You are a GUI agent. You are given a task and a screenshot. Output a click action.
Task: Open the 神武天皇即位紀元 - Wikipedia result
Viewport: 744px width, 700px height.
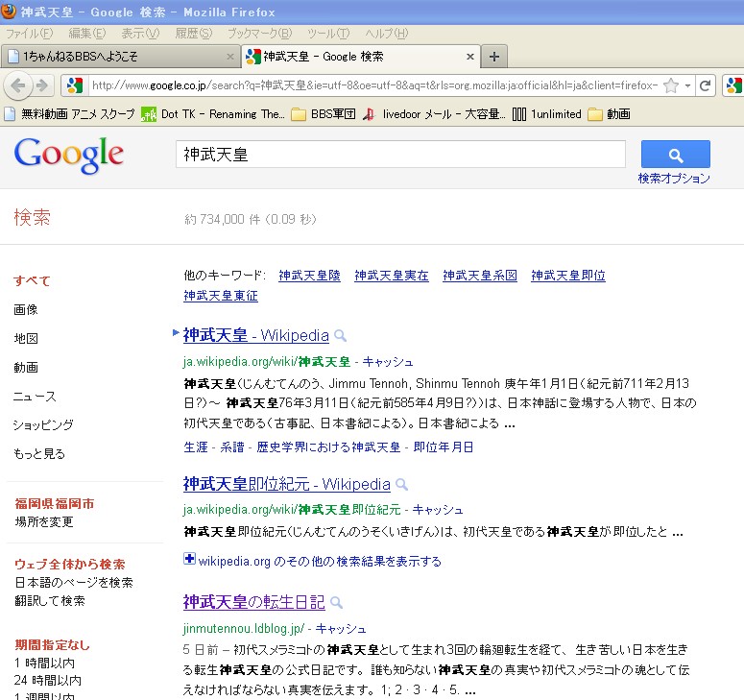pyautogui.click(x=287, y=484)
